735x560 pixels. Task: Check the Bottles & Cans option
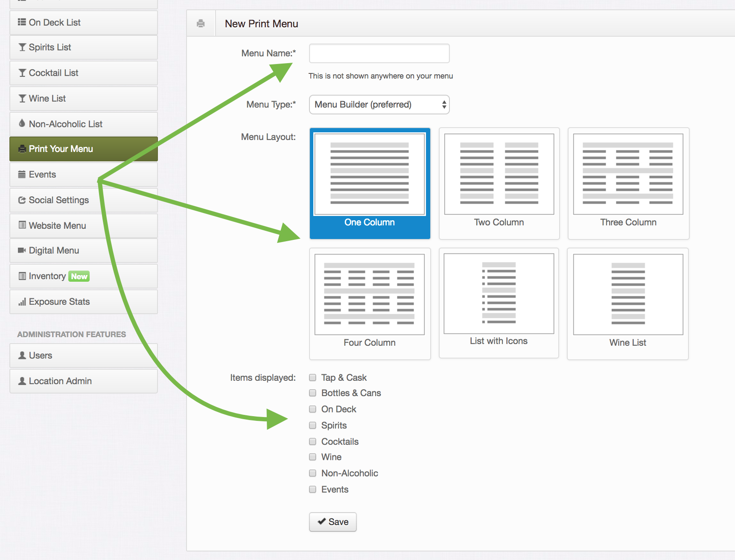coord(312,393)
